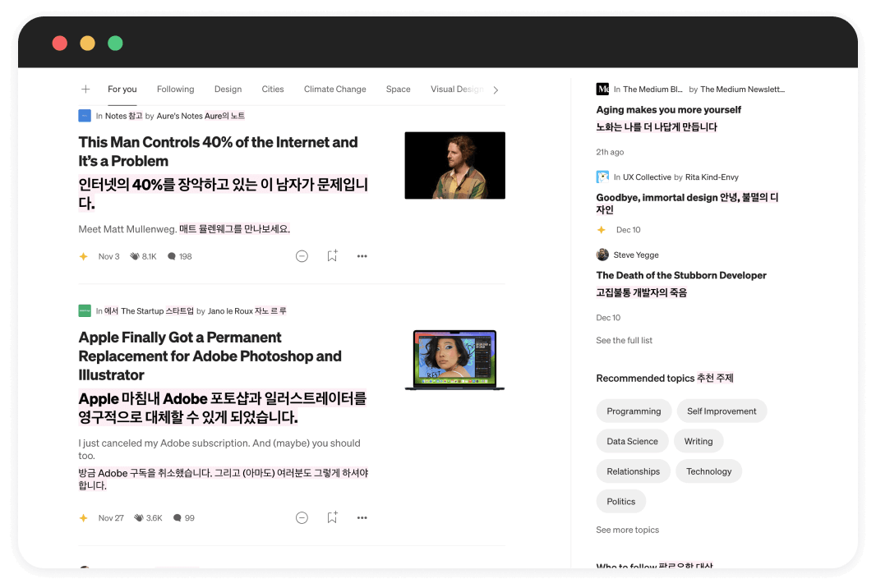
Task: Click the Matt Mullenweg article thumbnail
Action: (x=454, y=165)
